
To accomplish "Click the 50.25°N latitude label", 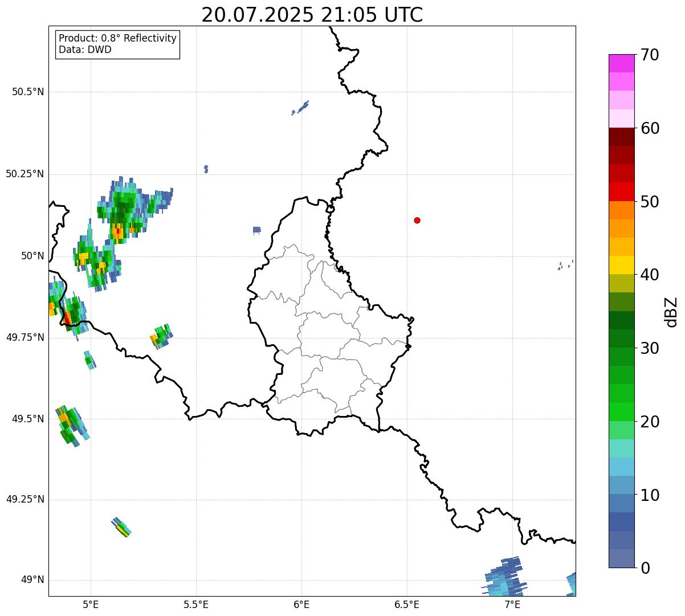I will [25, 174].
